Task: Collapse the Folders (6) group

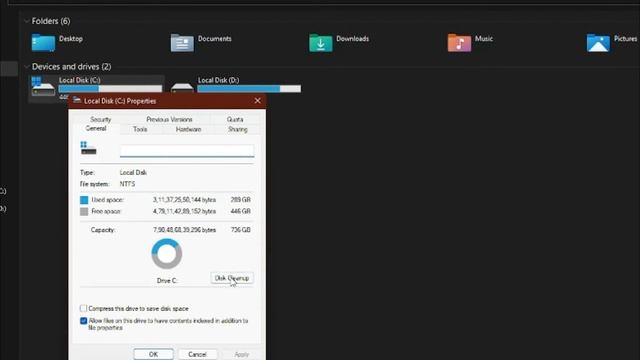Action: pyautogui.click(x=27, y=21)
